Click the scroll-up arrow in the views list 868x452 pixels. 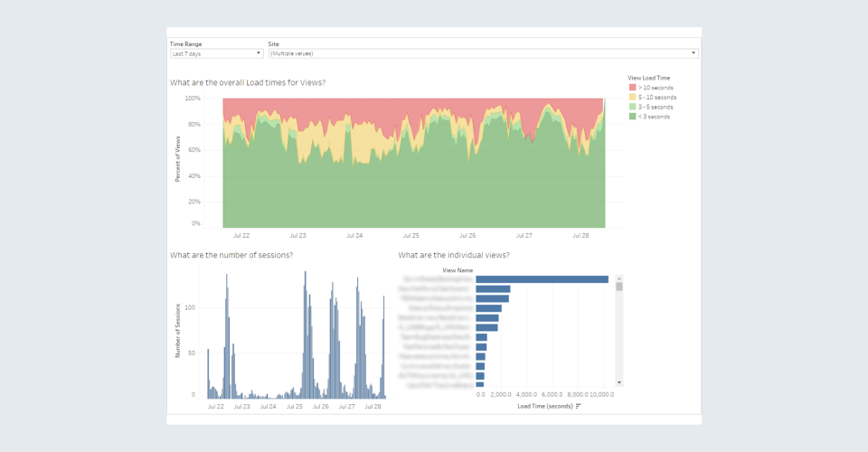(x=619, y=278)
